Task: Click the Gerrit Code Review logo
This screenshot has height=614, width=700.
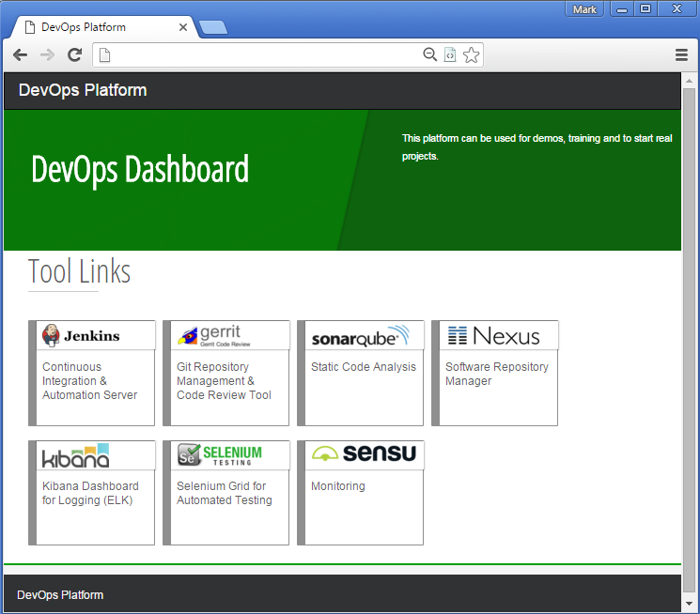Action: 214,335
